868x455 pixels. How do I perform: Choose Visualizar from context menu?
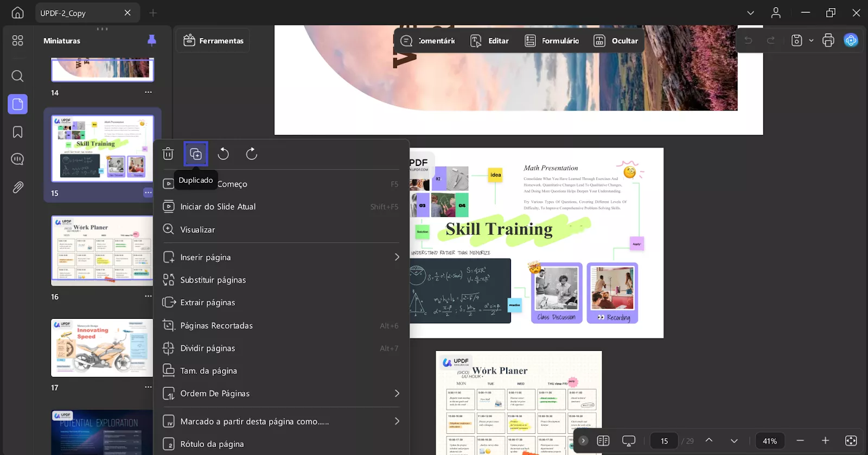[x=281, y=229]
